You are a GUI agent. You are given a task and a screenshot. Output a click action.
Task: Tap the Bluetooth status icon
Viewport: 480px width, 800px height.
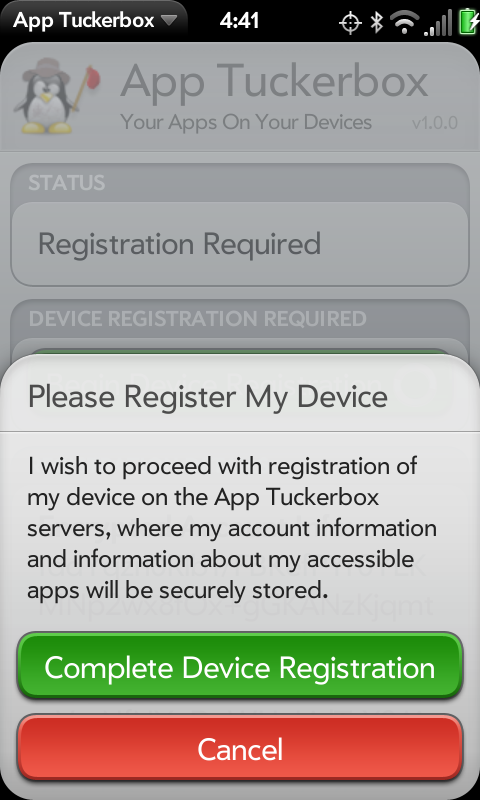[376, 22]
